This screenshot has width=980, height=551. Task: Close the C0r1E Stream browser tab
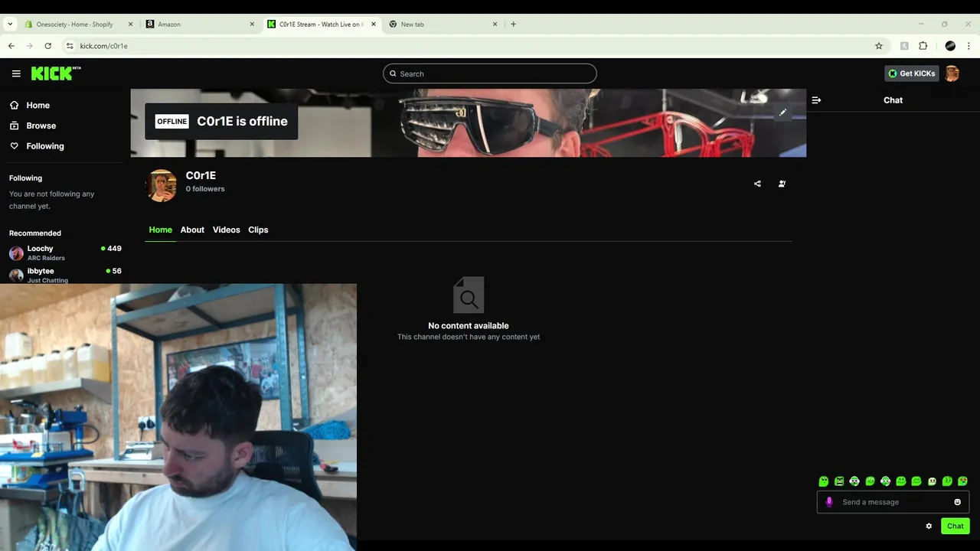coord(374,24)
